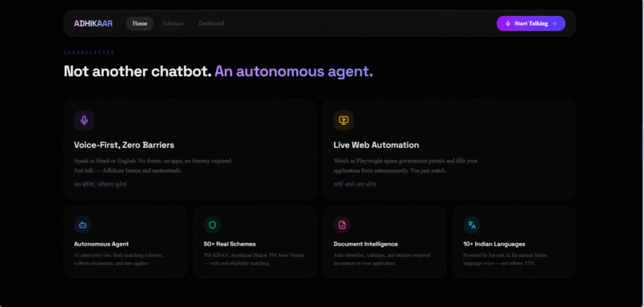Select the 10+ Indian Languages card title
644x307 pixels.
(494, 244)
